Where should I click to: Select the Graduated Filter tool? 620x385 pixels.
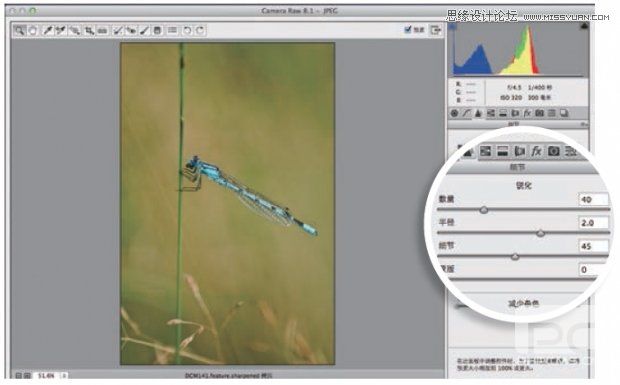click(x=157, y=30)
